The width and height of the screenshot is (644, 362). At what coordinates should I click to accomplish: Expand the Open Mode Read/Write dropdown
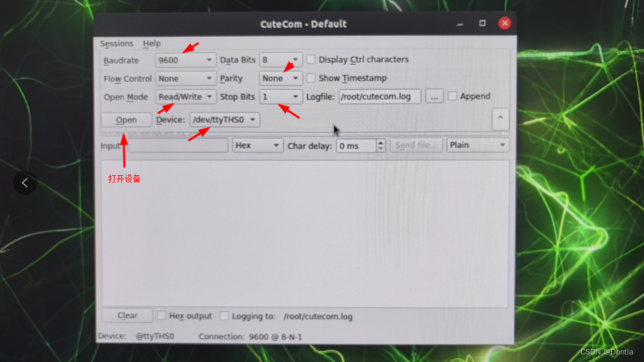point(185,97)
